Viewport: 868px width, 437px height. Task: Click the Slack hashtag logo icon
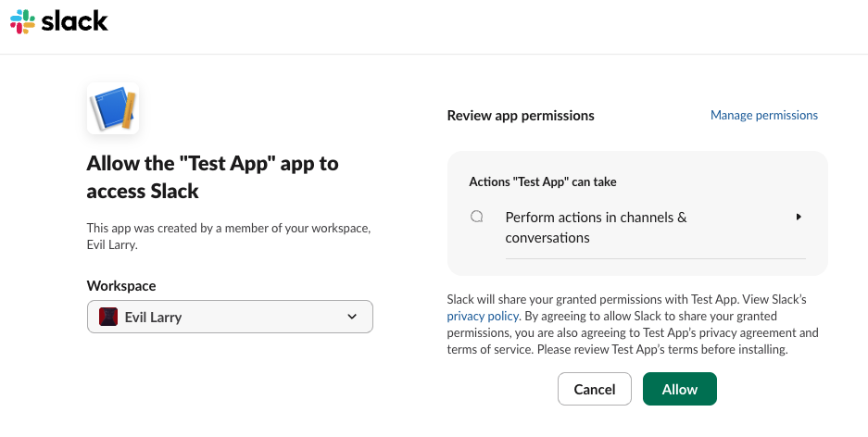22,21
